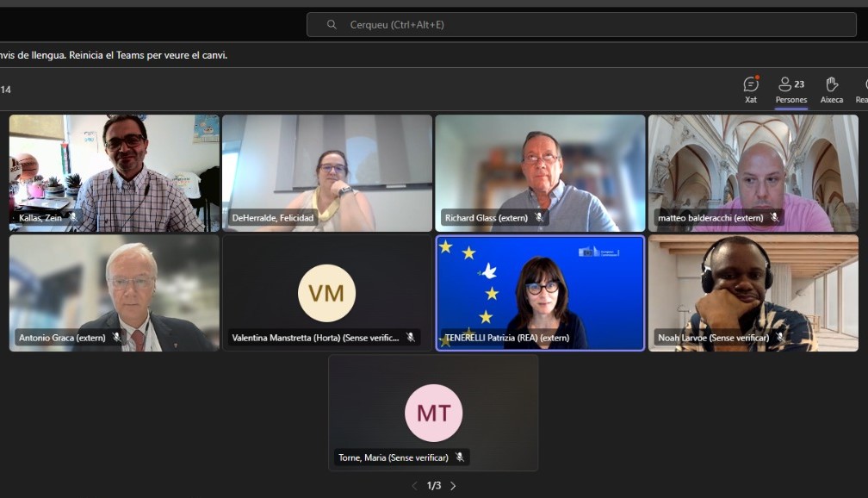Click muted mic icon beside Antonio Graca
Viewport: 868px width, 498px height.
pyautogui.click(x=116, y=338)
